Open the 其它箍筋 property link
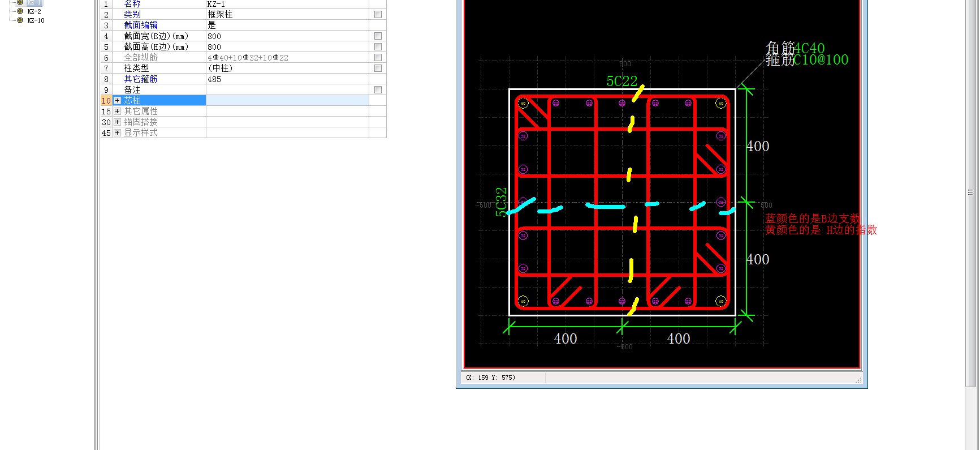This screenshot has height=450, width=980. pos(141,79)
